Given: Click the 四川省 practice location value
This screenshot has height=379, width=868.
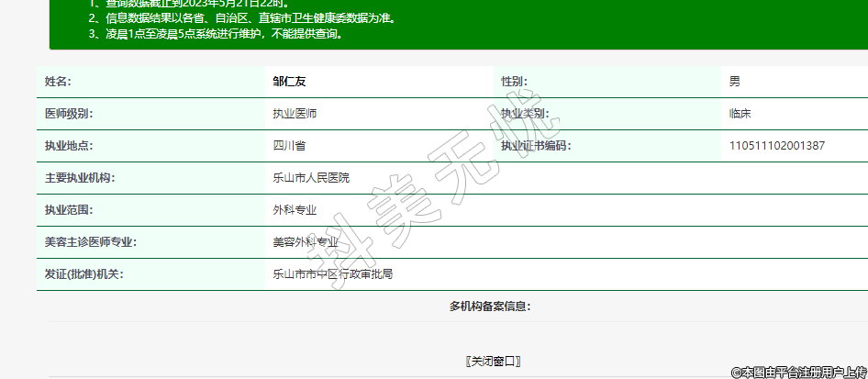Looking at the screenshot, I should coord(289,146).
